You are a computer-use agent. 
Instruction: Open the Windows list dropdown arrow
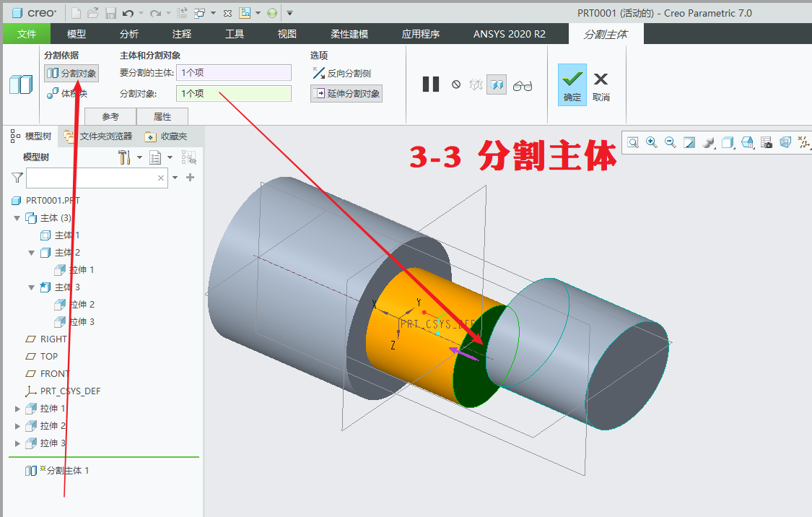click(213, 13)
